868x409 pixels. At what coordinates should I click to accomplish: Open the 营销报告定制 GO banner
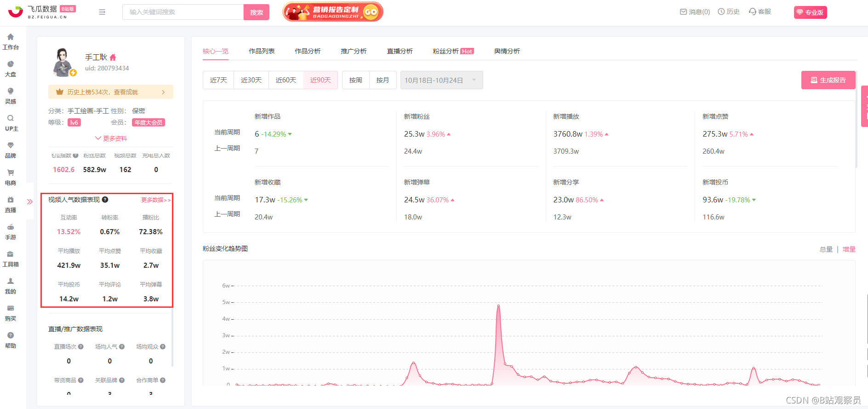(333, 12)
